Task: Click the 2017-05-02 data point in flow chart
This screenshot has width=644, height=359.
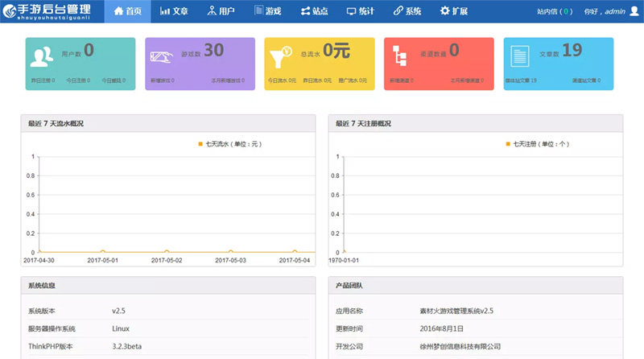Action: 167,252
